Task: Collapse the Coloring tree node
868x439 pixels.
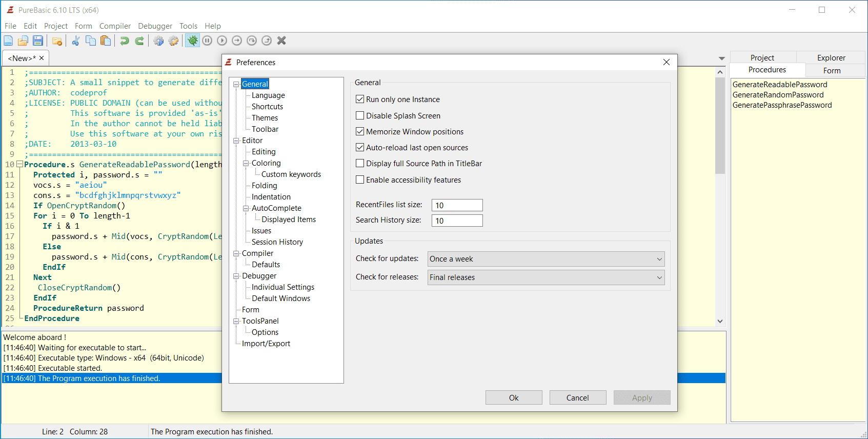Action: (246, 163)
